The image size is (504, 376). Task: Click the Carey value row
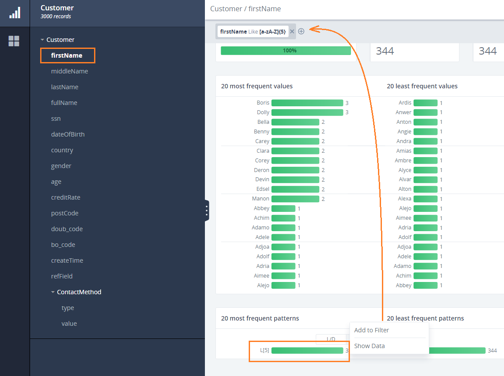click(x=290, y=141)
